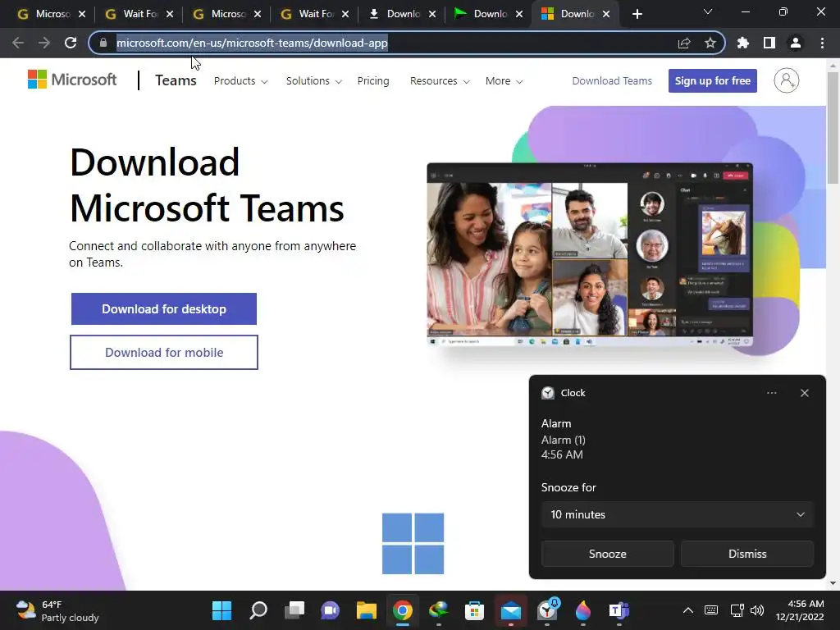The width and height of the screenshot is (840, 630).
Task: Open Chrome profile avatar icon
Action: pyautogui.click(x=796, y=43)
